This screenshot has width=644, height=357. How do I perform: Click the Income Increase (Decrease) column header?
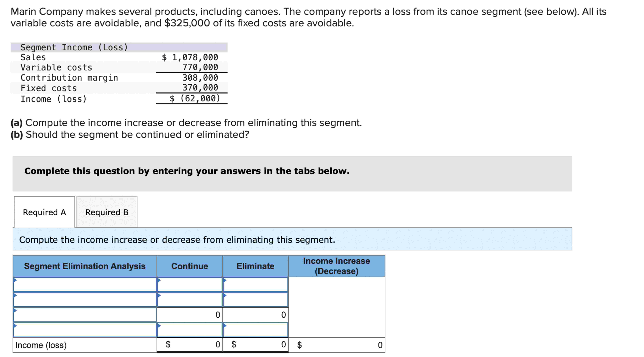336,266
